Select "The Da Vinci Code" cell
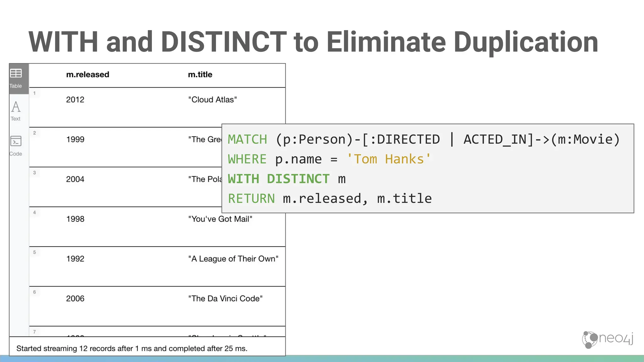 coord(225,299)
